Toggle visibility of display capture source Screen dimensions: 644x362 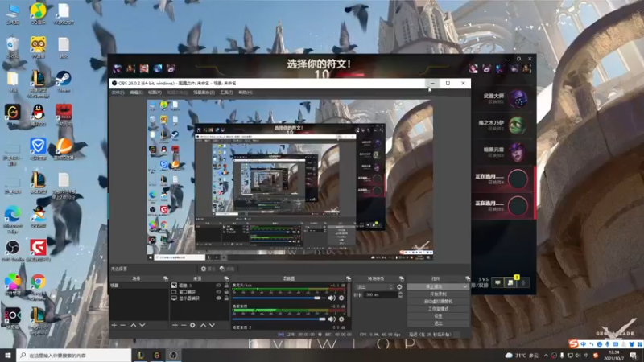point(218,298)
